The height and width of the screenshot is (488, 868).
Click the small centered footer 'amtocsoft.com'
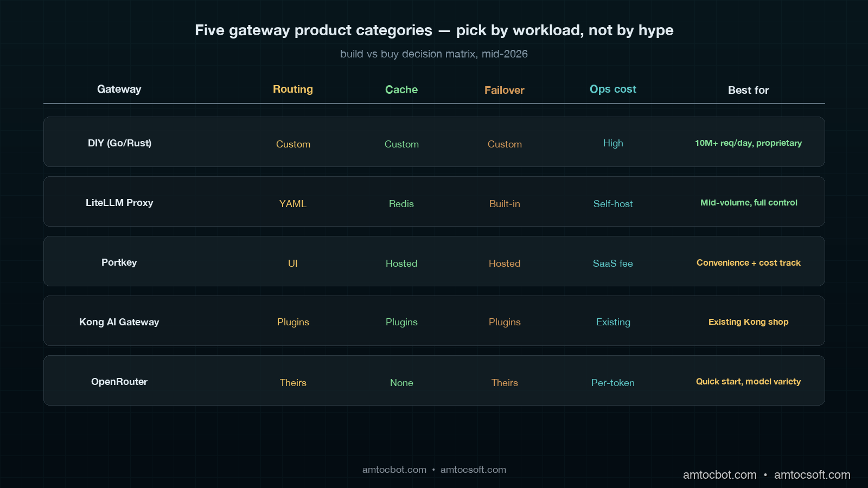coord(473,470)
